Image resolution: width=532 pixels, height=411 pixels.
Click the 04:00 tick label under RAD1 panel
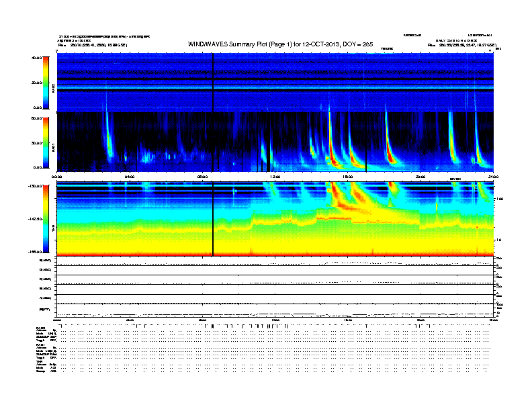[x=130, y=177]
